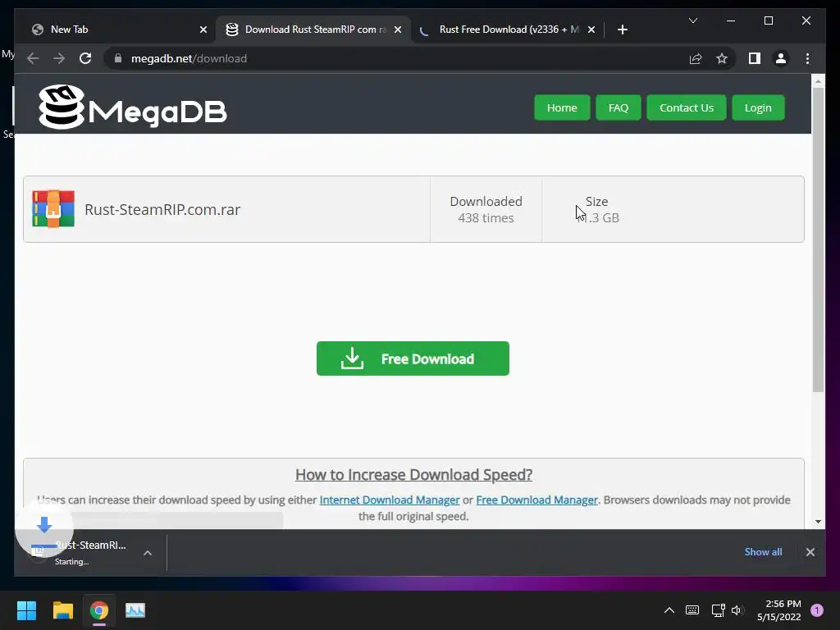
Task: Open the Rust-SteamRI download item
Action: click(79, 552)
